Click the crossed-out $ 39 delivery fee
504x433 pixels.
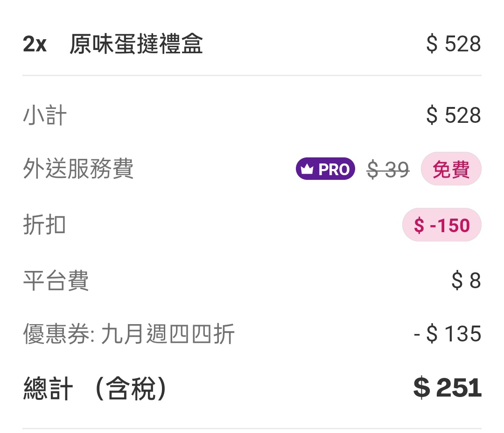pyautogui.click(x=388, y=170)
